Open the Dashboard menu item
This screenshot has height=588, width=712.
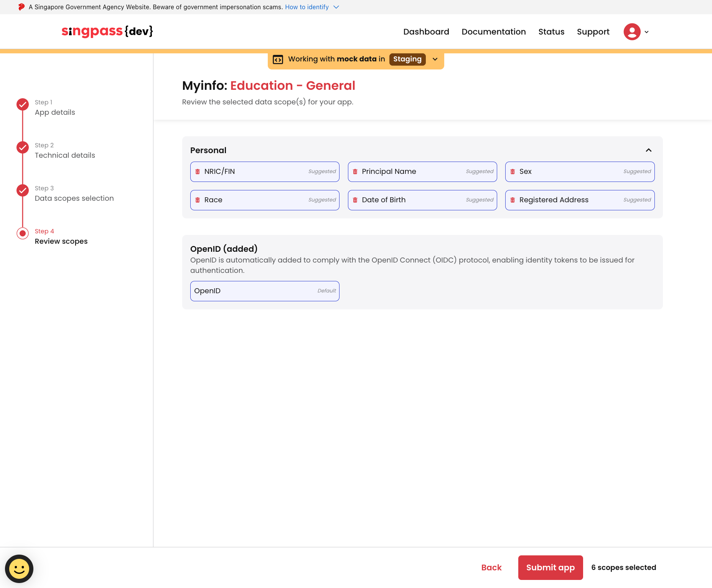[x=426, y=32]
